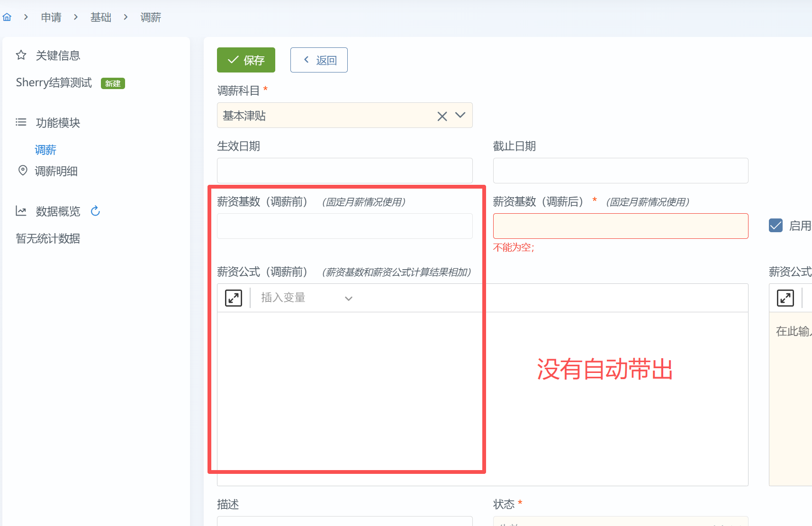Image resolution: width=812 pixels, height=526 pixels.
Task: Click the list icon beside 功能模块
Action: [21, 123]
